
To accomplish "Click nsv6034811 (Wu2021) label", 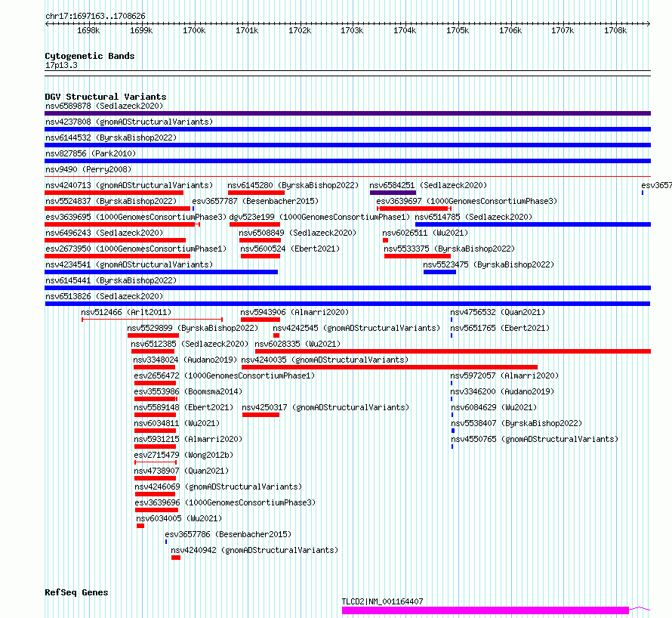I will tap(177, 423).
